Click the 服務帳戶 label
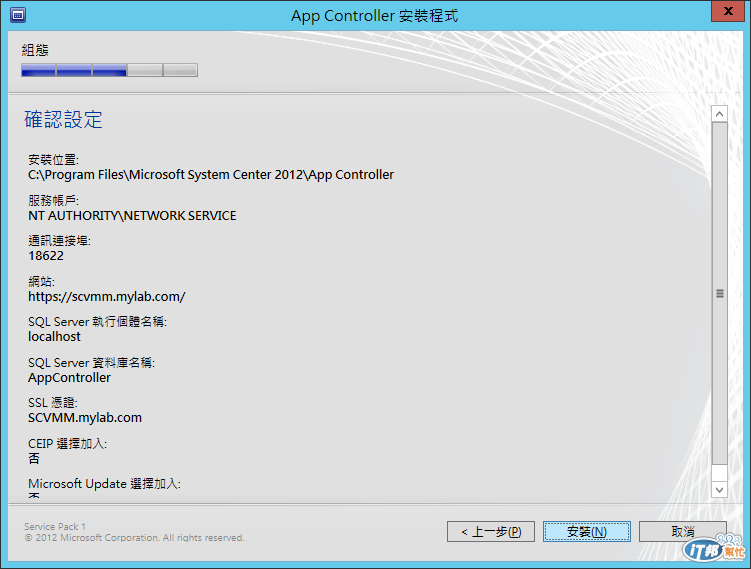Viewport: 751px width, 569px height. point(53,200)
